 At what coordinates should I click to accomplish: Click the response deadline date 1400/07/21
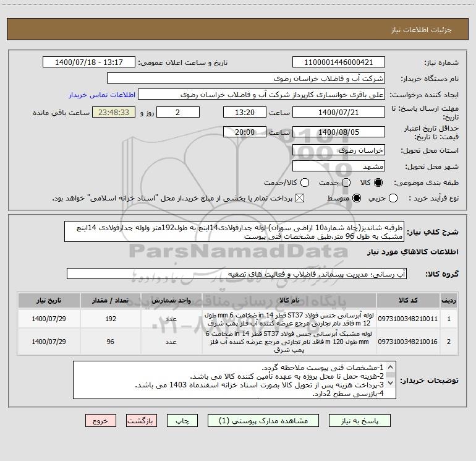[x=339, y=112]
